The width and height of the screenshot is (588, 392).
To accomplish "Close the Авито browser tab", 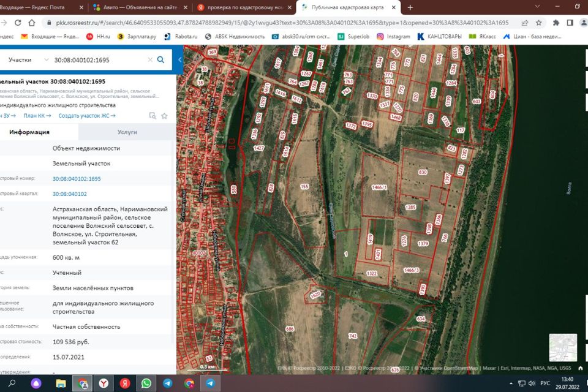I will [186, 7].
